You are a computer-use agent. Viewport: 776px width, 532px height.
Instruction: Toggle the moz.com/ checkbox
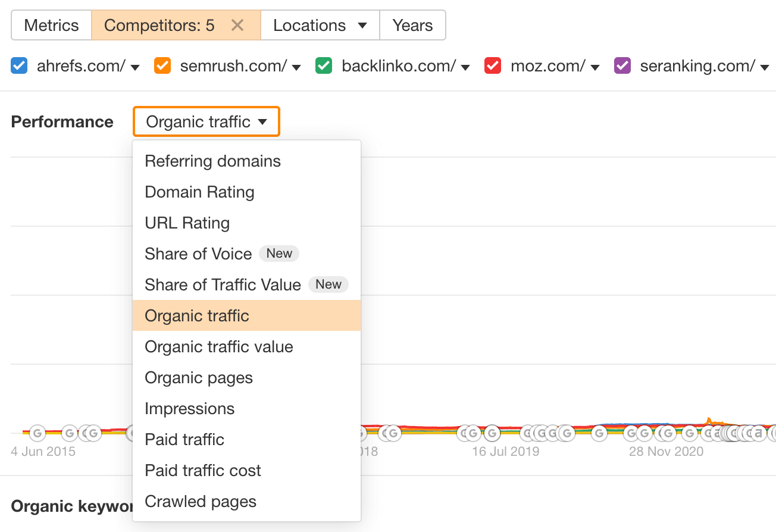pos(493,65)
